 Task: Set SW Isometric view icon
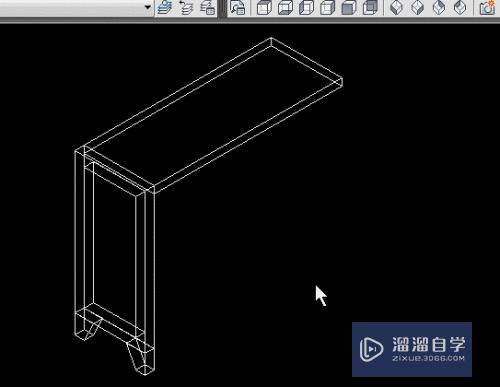click(x=396, y=8)
